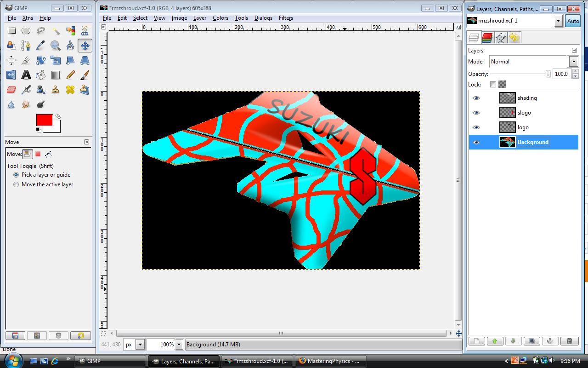Click the Opacity value field 100.0
The height and width of the screenshot is (368, 588).
click(561, 74)
